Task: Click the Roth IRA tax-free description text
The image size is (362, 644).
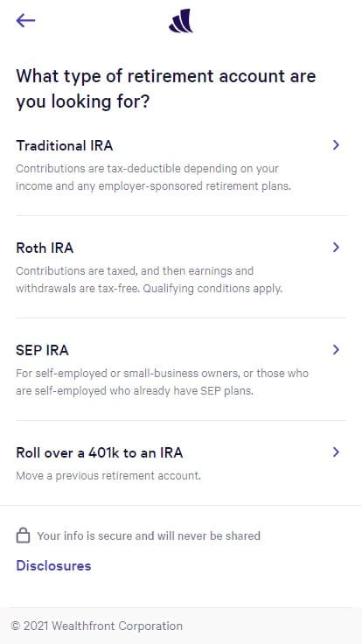Action: (149, 280)
